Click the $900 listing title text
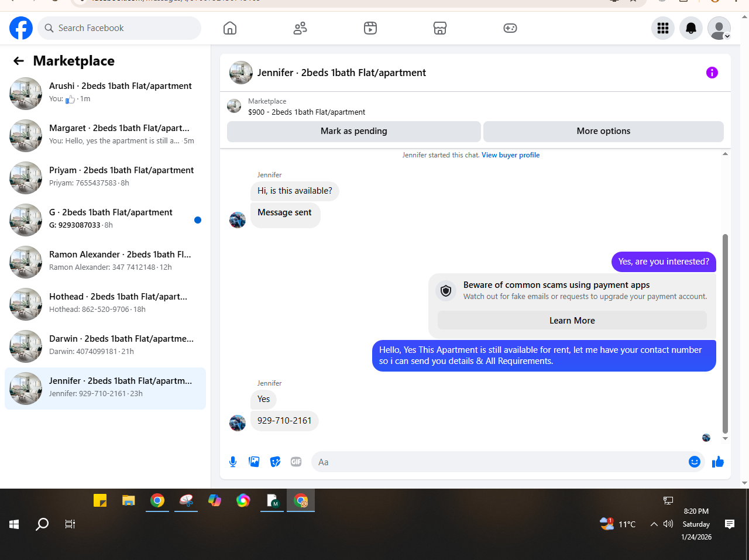 click(x=307, y=112)
